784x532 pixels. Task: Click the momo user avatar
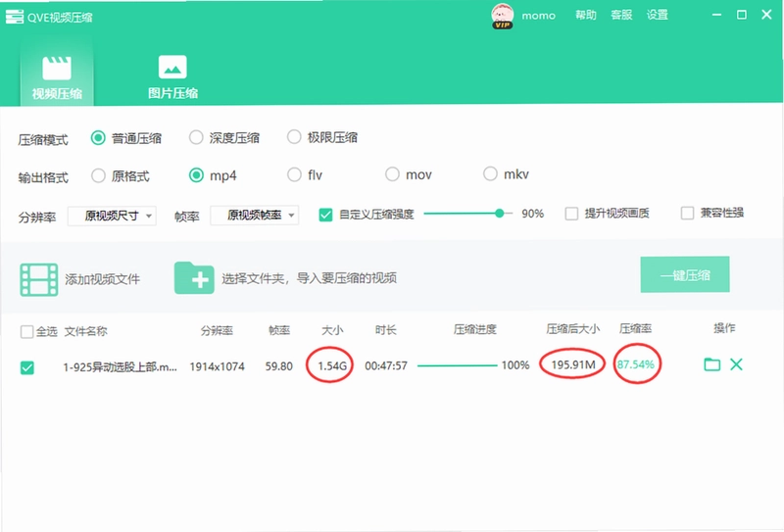[x=502, y=16]
